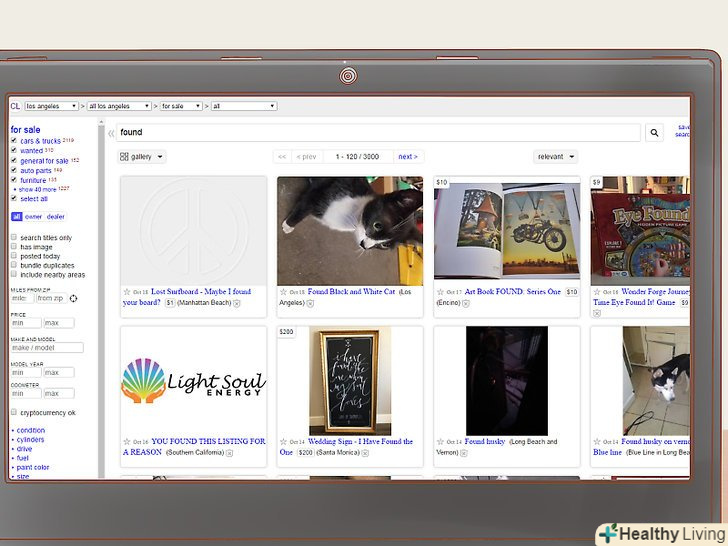
Task: Open the relevant sort dropdown
Action: [556, 157]
